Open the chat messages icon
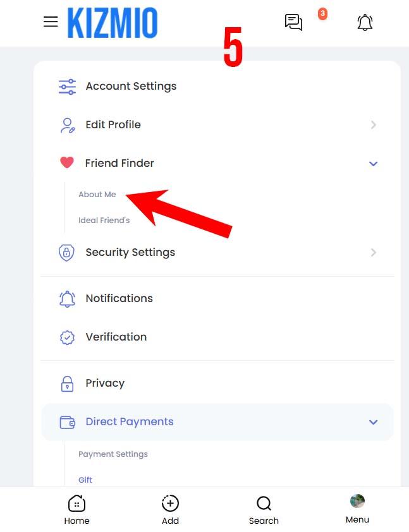 (x=293, y=22)
